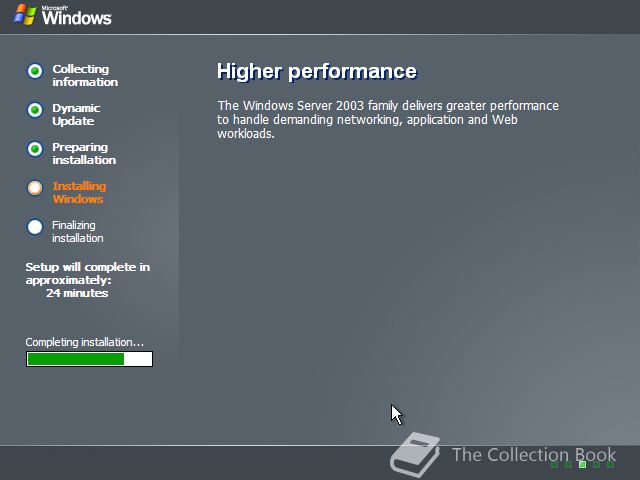
Task: Click the Higher performance heading
Action: click(x=317, y=71)
